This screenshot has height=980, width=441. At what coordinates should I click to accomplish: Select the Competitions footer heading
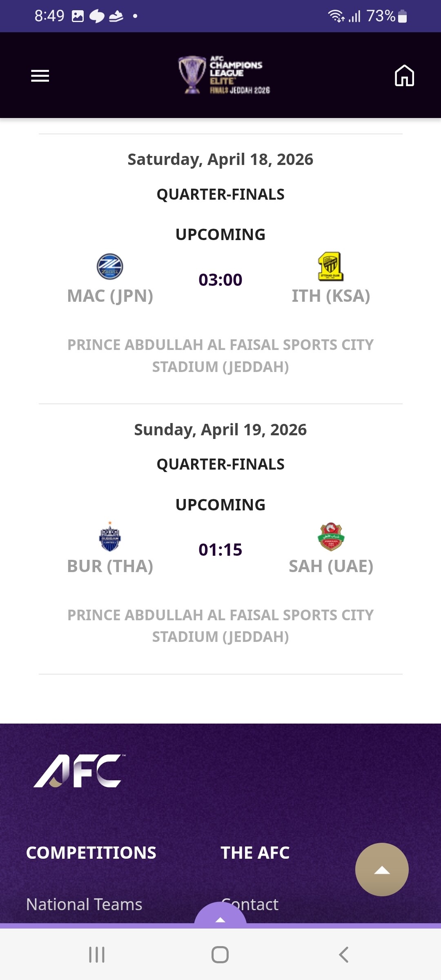(x=91, y=853)
